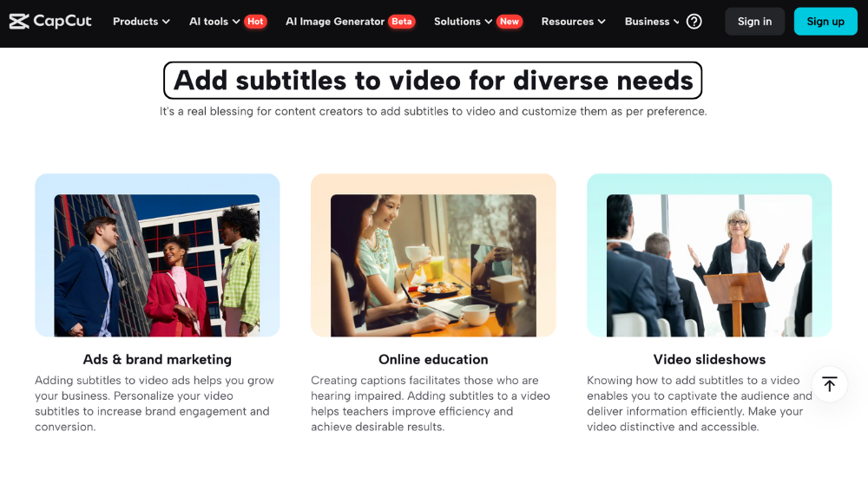The image size is (868, 477).
Task: Select the Online education image
Action: (x=433, y=255)
